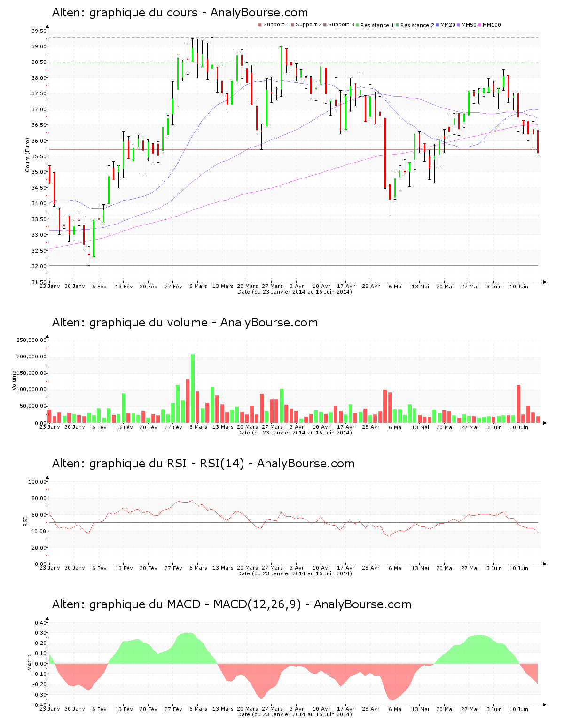The image size is (564, 728).
Task: Click the RSI(14) chart title
Action: [203, 464]
